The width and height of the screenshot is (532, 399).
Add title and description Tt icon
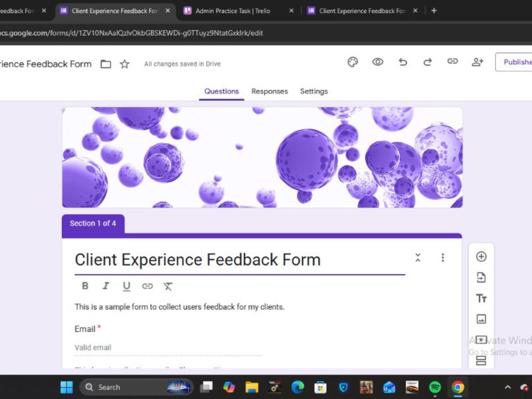point(481,298)
